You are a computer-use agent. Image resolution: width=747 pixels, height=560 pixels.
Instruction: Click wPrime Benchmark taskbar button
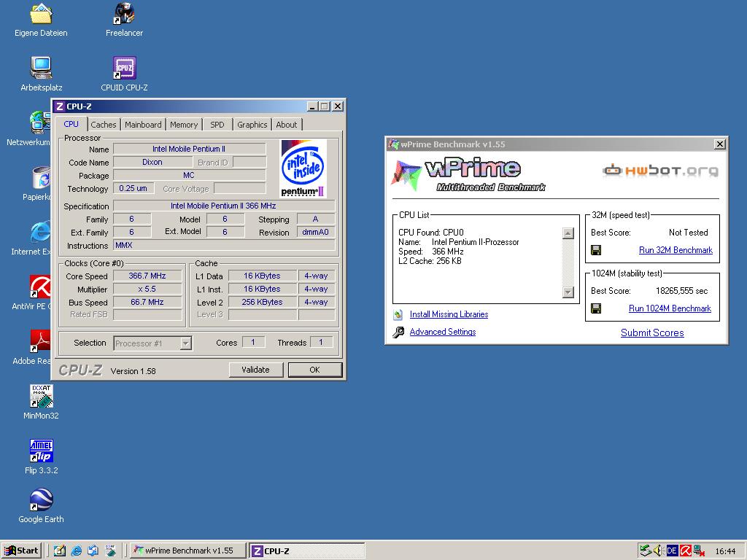189,551
